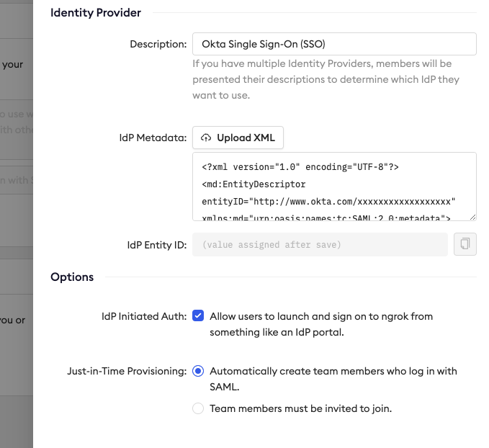Screen dimensions: 489x448
Task: Click the Upload XML button text
Action: (x=246, y=138)
